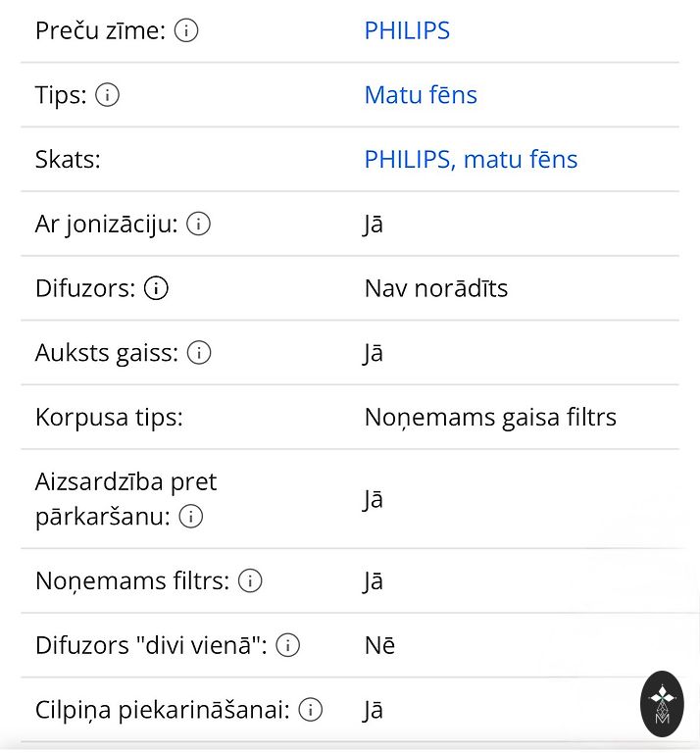Viewport: 700px width, 753px height.
Task: Open info tooltip for Ar jonizāciju
Action: 199,225
